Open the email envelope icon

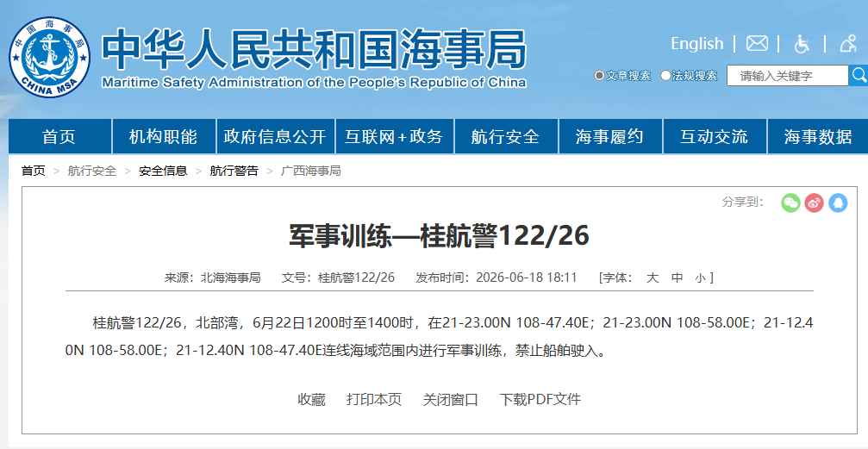tap(757, 43)
